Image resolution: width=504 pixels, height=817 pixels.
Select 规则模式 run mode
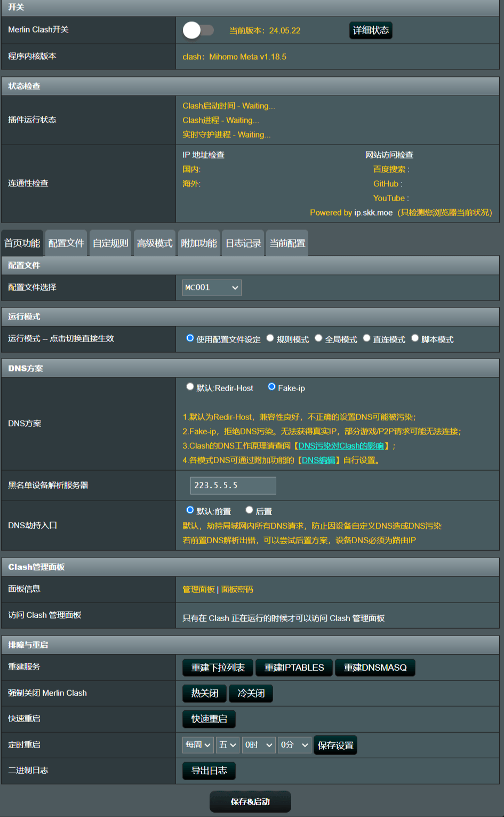point(270,338)
